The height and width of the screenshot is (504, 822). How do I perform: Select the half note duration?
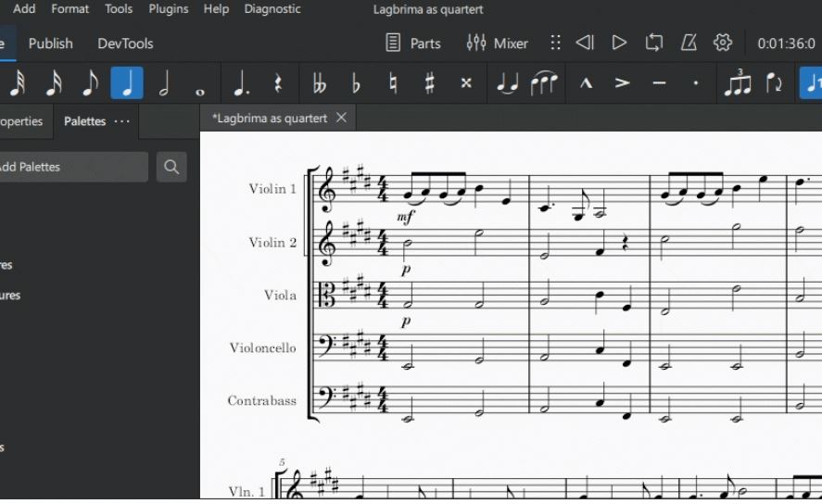[164, 83]
